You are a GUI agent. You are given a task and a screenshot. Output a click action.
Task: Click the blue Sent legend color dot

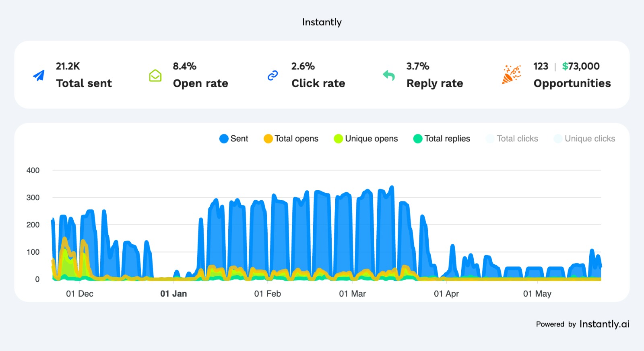click(224, 139)
